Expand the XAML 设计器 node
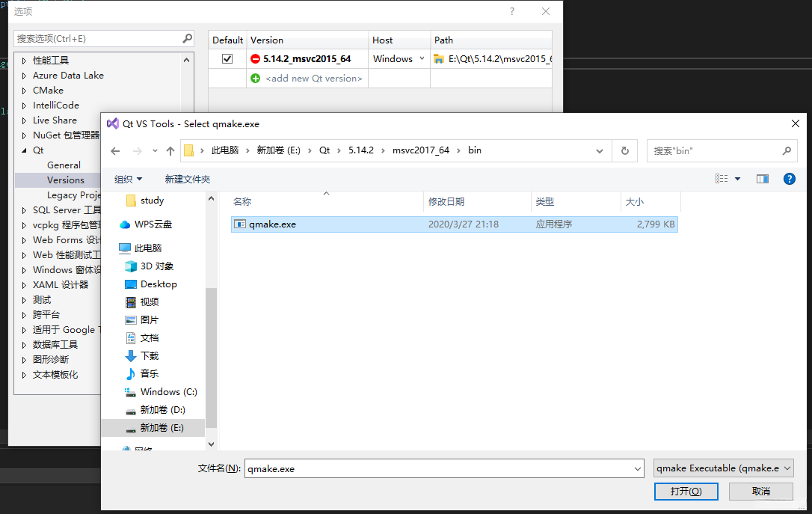The height and width of the screenshot is (514, 812). point(24,285)
